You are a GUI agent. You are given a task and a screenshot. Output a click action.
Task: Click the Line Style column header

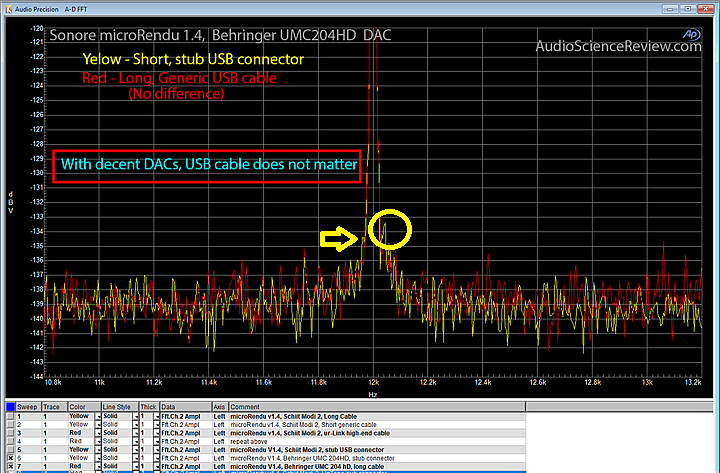pos(120,407)
